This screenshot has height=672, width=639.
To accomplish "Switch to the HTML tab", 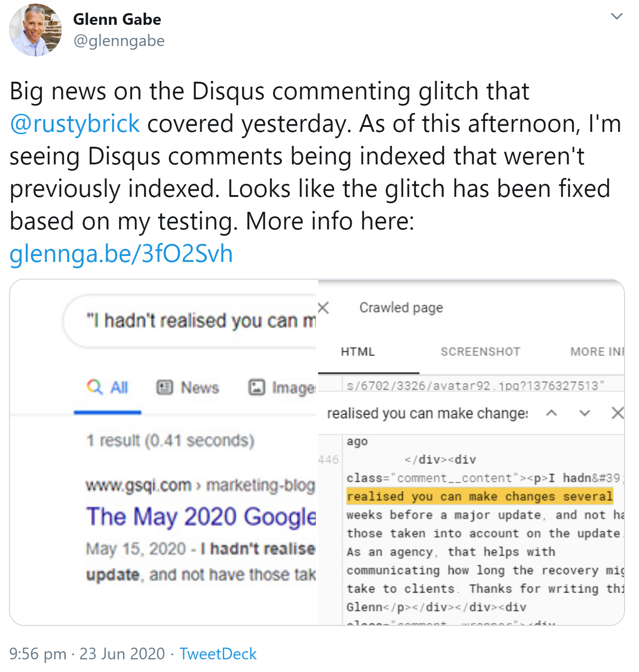I will point(358,351).
